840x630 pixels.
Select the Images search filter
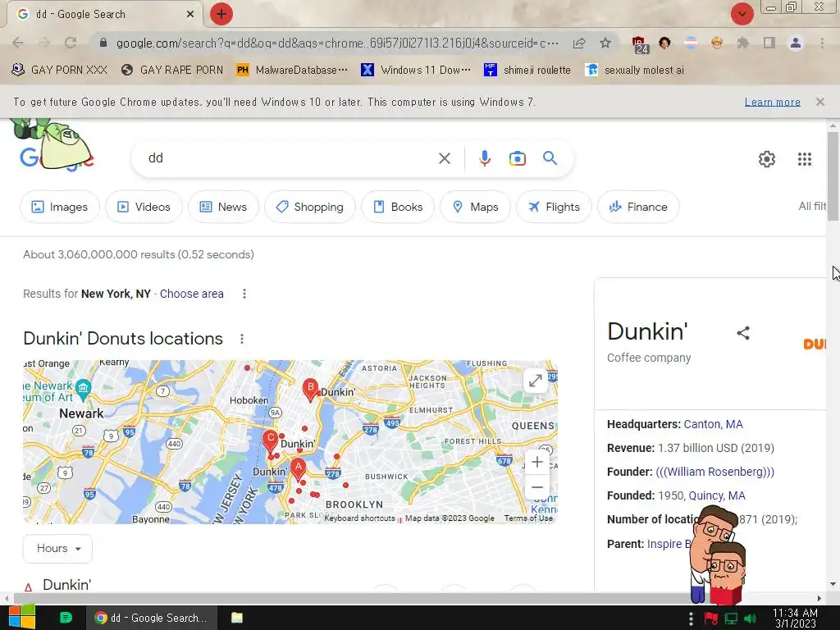coord(59,207)
